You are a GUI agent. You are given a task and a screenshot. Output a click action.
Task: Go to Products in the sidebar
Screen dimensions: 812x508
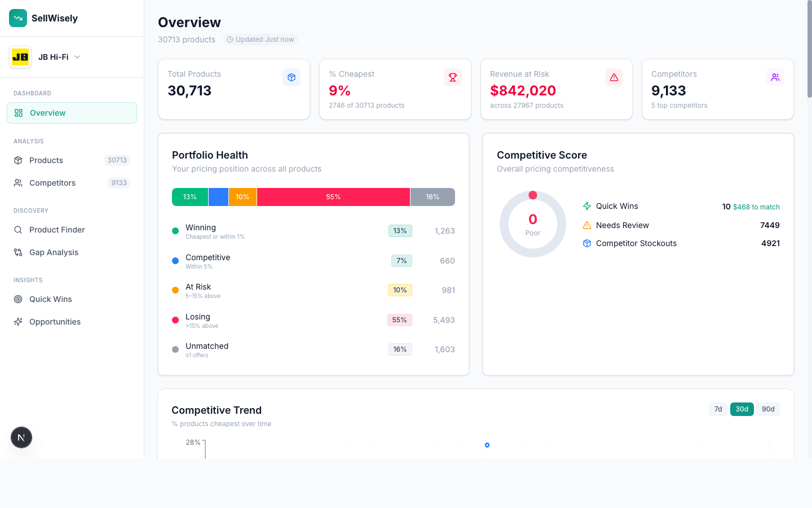click(46, 160)
